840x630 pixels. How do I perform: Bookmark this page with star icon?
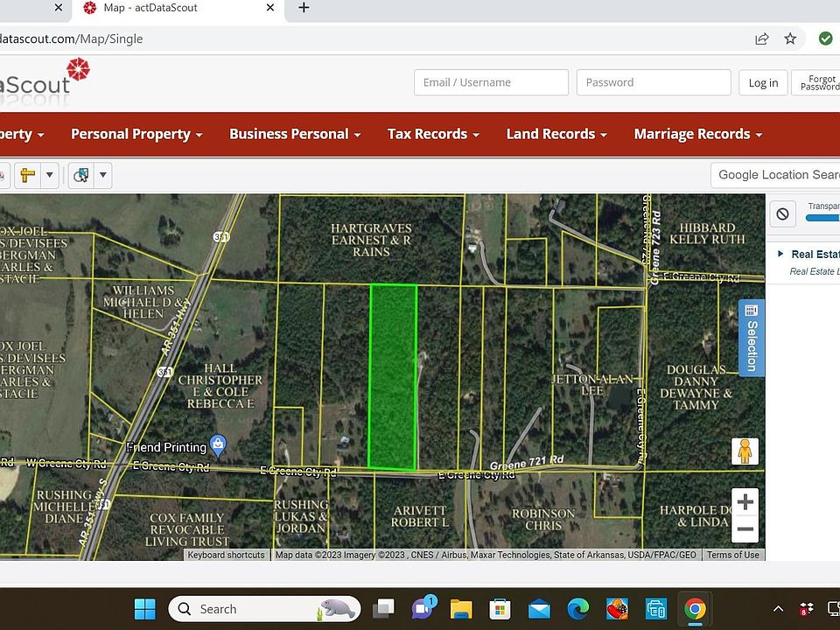[790, 38]
